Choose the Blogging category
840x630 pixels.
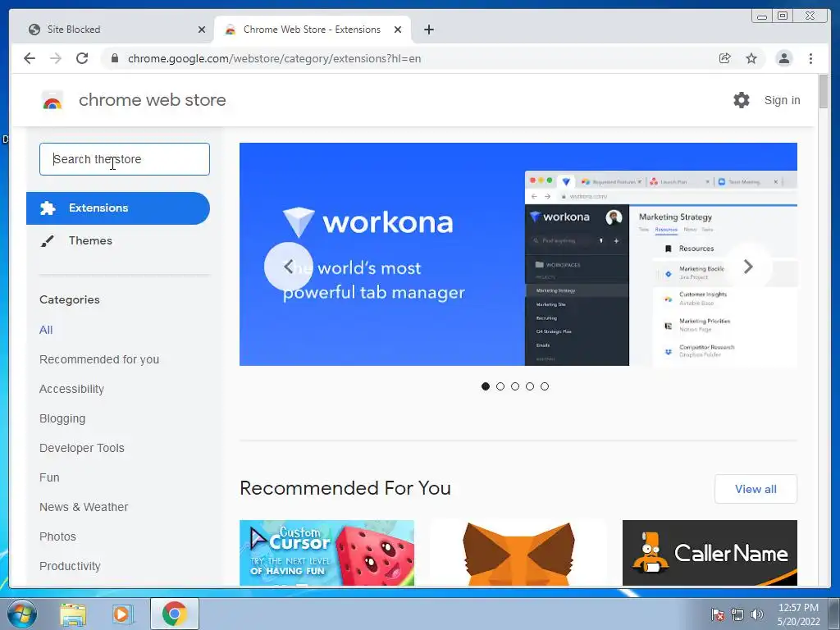(62, 418)
